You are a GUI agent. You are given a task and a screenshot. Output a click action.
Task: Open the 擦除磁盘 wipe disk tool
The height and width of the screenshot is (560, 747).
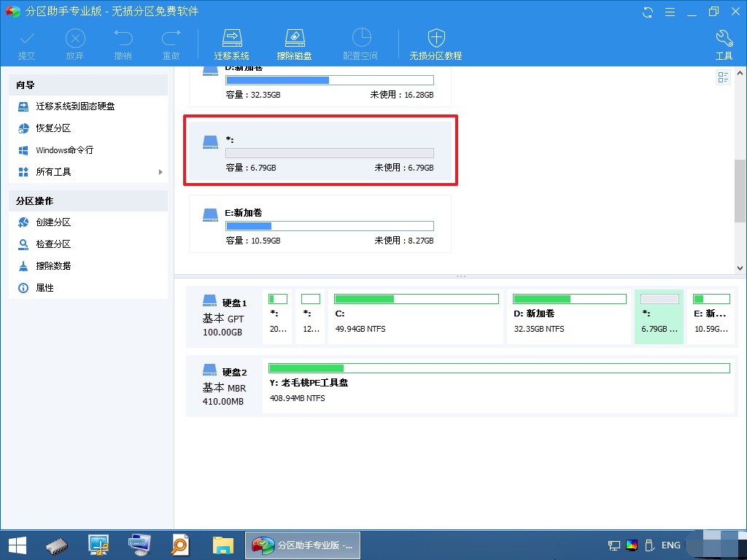click(x=295, y=44)
